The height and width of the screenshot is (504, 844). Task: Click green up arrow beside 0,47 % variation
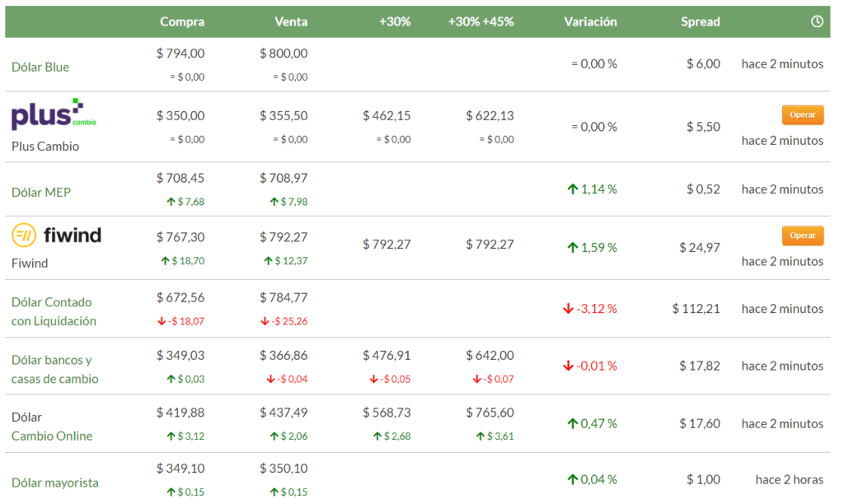click(572, 423)
